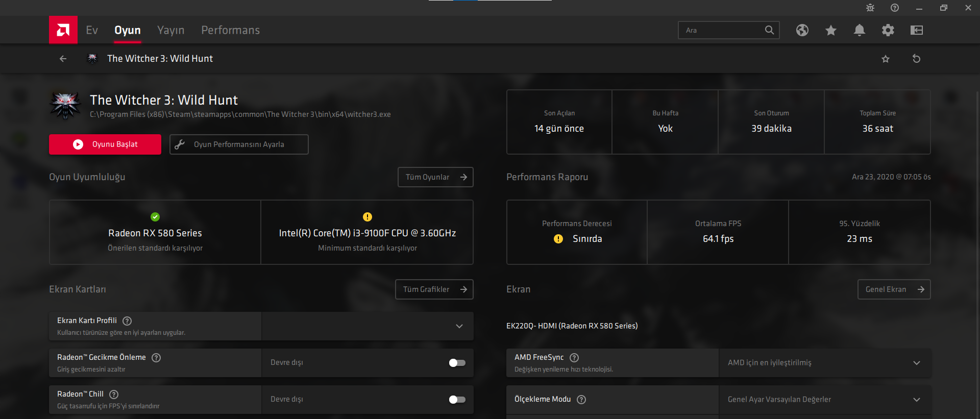
Task: Click the 95. Yüzdelik 23 ms value
Action: [860, 239]
